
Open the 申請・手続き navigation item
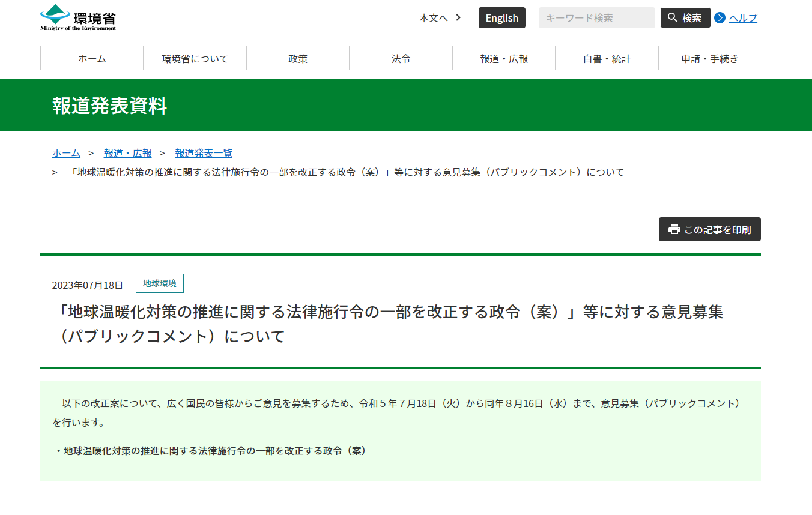tap(709, 59)
